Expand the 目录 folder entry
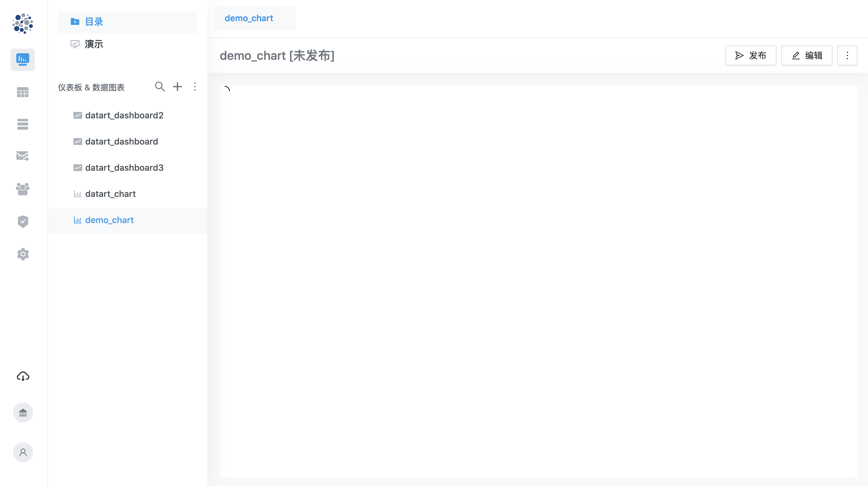868x486 pixels. [94, 21]
